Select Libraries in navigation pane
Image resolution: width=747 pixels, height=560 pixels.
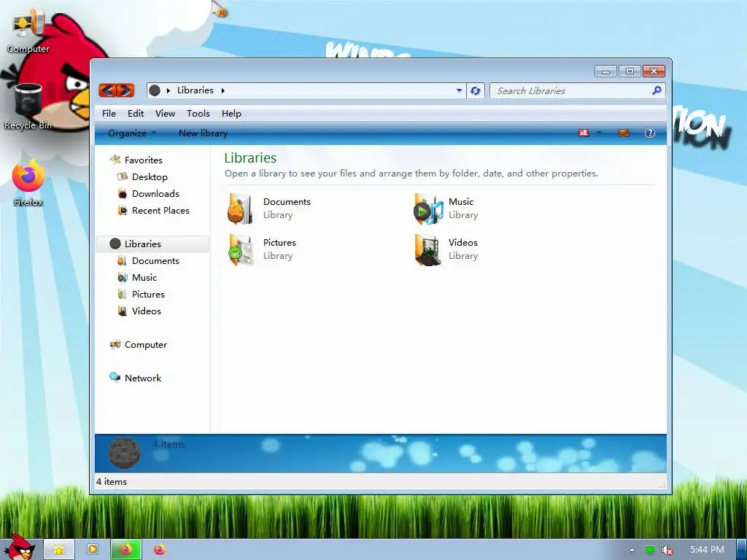coord(152,244)
